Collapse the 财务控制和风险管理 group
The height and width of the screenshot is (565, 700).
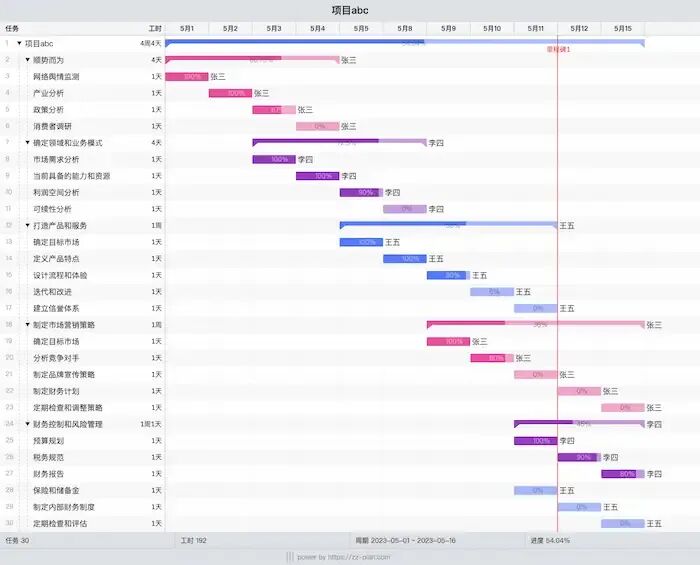pos(28,424)
